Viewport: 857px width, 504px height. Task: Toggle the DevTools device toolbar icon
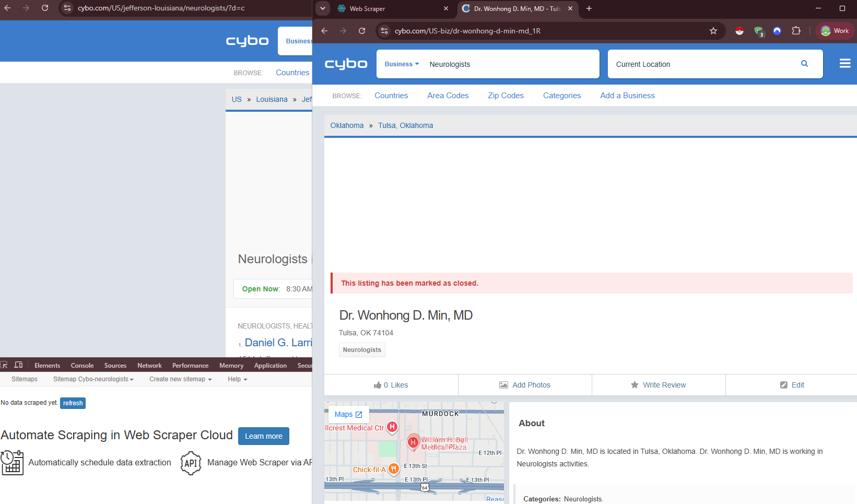tap(19, 365)
